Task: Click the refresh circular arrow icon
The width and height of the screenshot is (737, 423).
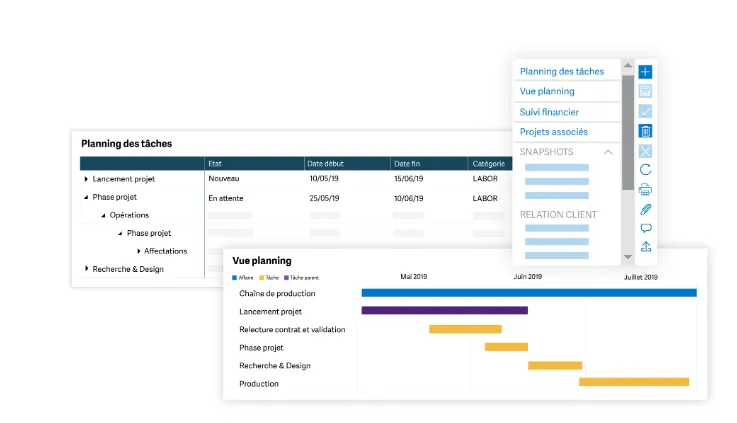Action: (x=645, y=170)
